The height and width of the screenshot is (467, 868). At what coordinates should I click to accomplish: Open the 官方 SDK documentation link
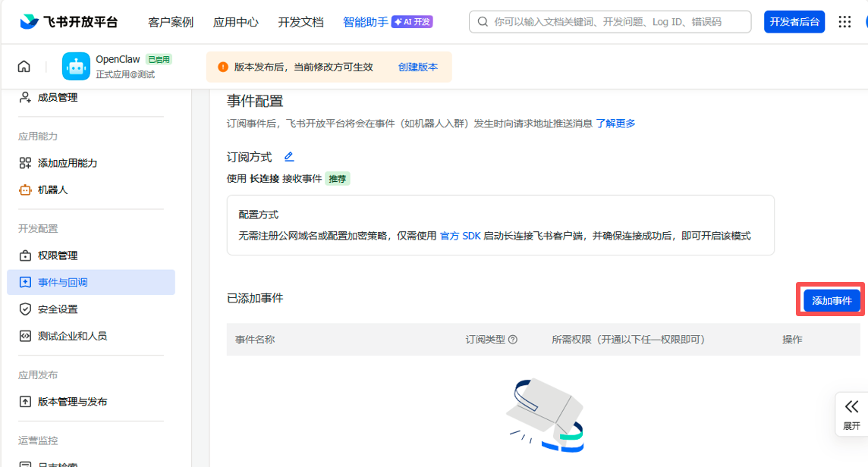(462, 235)
